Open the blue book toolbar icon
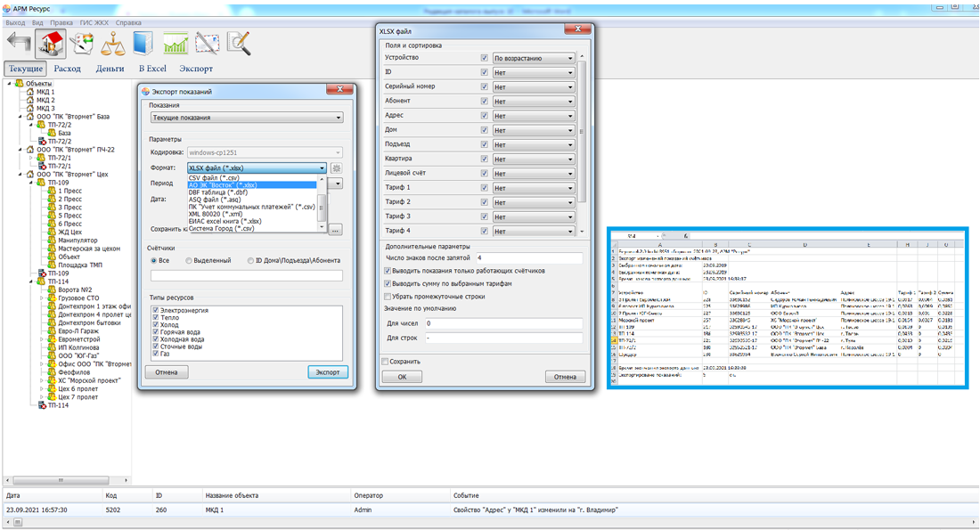 [x=143, y=43]
